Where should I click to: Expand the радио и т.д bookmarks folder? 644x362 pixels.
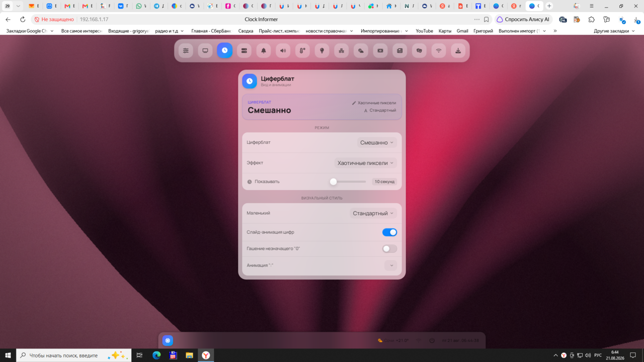point(170,31)
